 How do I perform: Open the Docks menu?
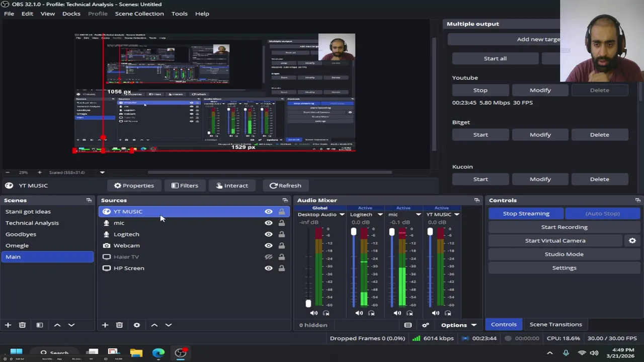click(x=71, y=14)
